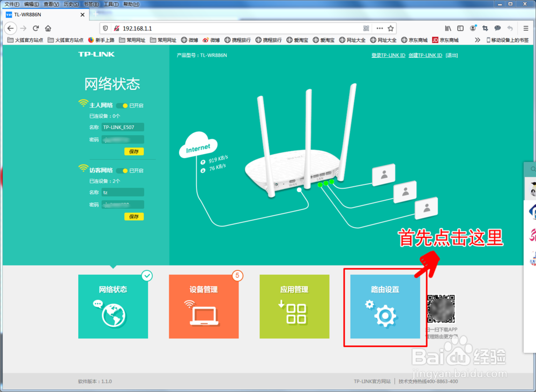The height and width of the screenshot is (392, 536).
Task: Select the 网络状态 network status tile
Action: pyautogui.click(x=113, y=307)
